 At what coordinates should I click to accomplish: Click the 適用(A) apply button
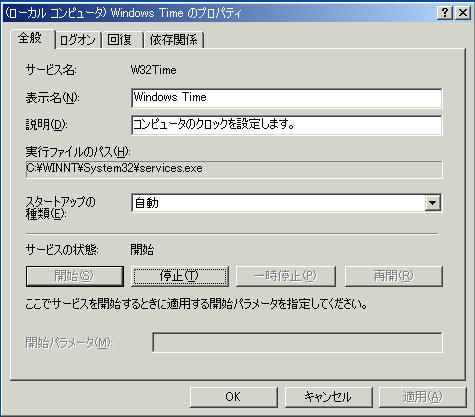[x=423, y=397]
